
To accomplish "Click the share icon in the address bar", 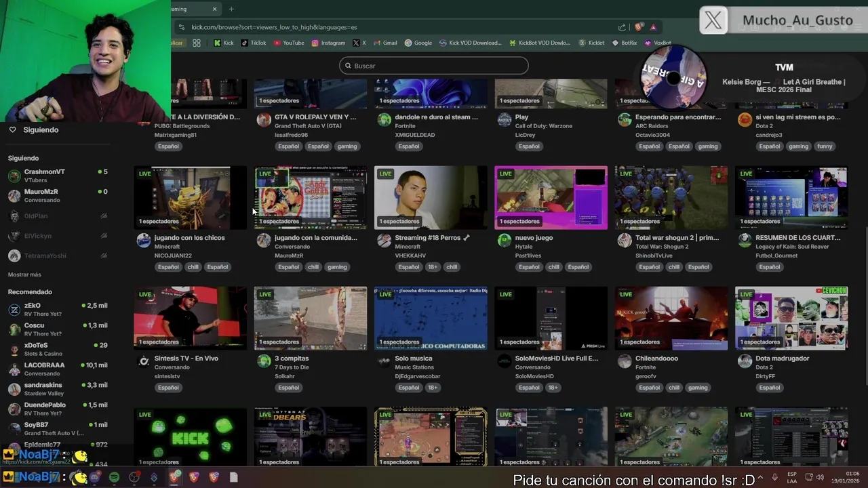I will (x=622, y=27).
